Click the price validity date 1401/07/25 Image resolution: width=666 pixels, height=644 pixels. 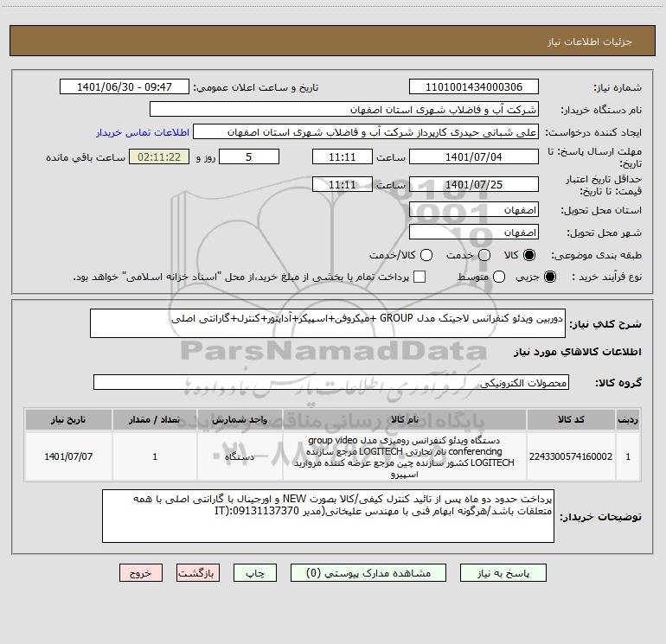474,184
